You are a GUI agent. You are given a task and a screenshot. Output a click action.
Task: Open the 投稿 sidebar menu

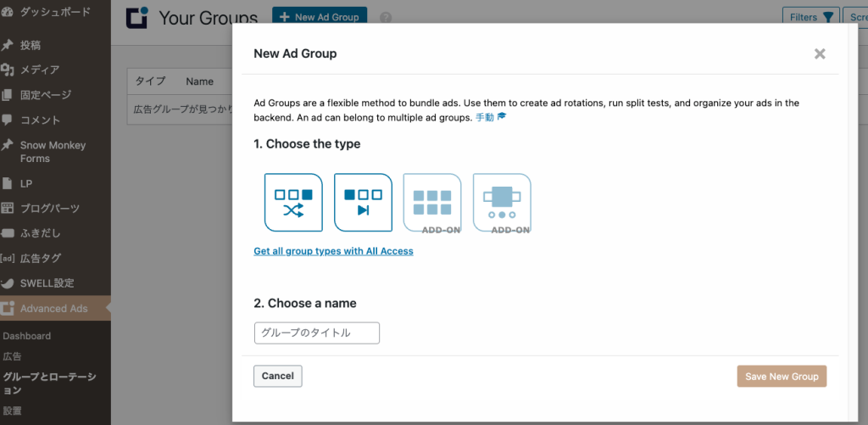(x=31, y=45)
